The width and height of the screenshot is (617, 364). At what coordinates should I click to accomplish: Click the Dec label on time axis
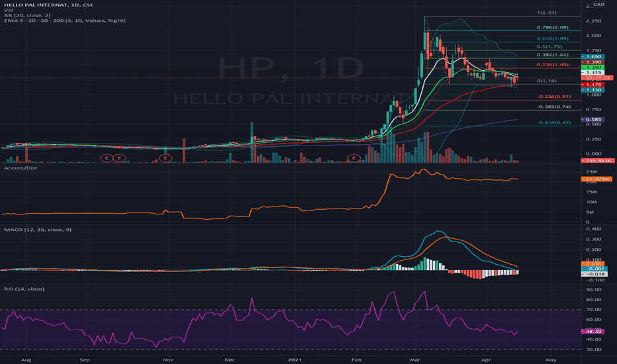click(230, 359)
